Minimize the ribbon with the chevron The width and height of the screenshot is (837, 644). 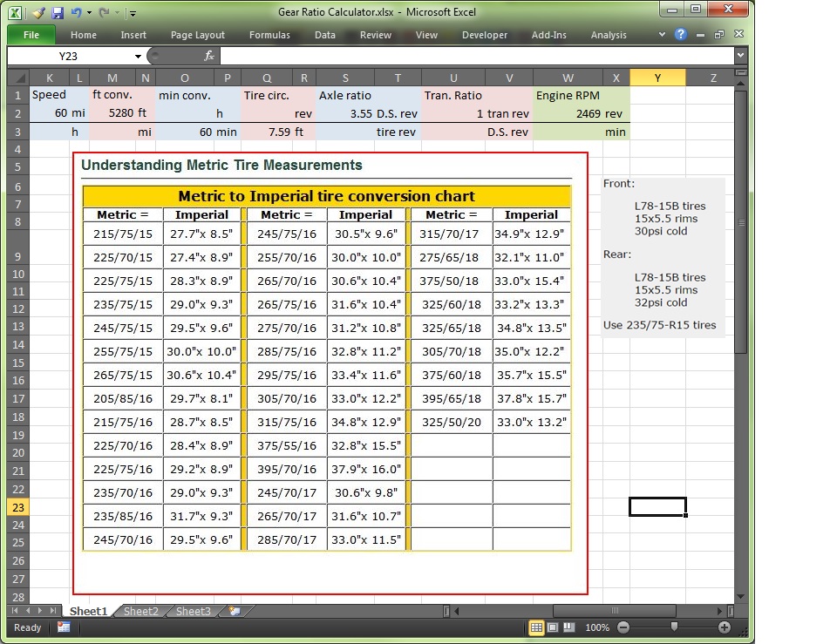662,34
